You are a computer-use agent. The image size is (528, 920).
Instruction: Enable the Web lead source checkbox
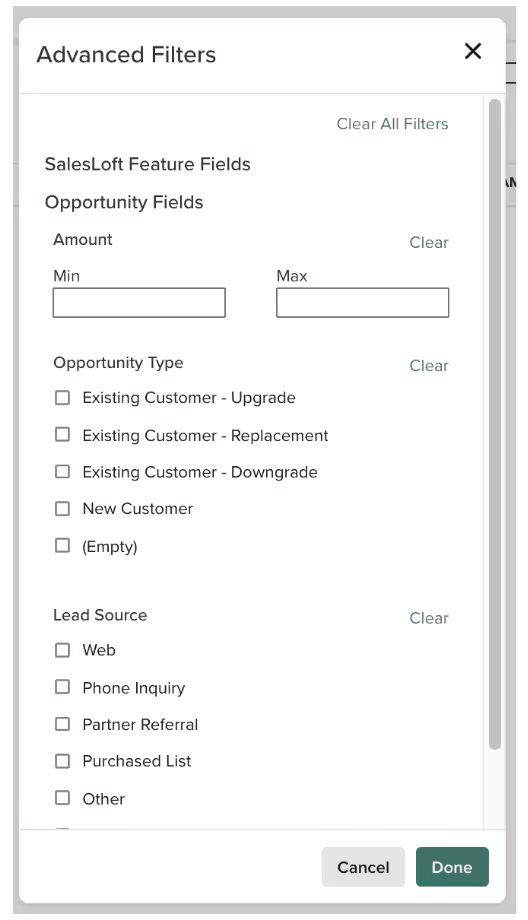pos(62,650)
